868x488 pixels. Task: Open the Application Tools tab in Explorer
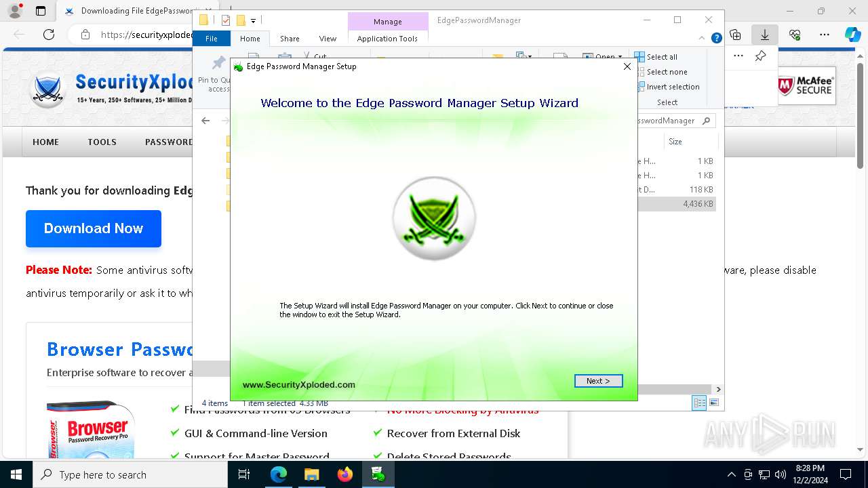(387, 39)
